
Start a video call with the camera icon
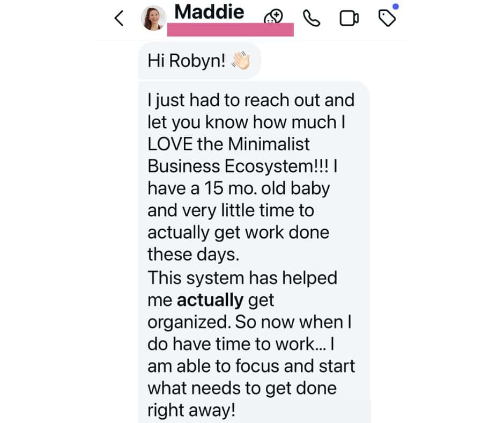click(x=349, y=18)
